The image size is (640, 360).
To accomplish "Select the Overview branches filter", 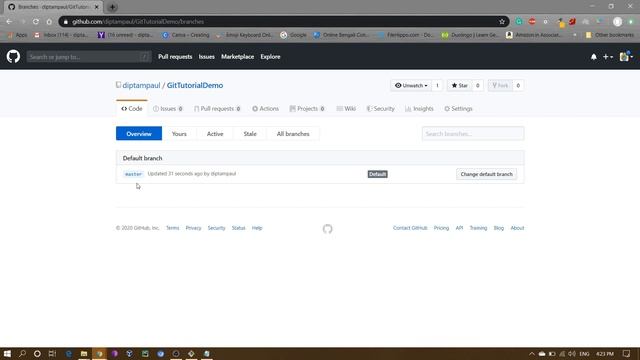I will (x=139, y=133).
